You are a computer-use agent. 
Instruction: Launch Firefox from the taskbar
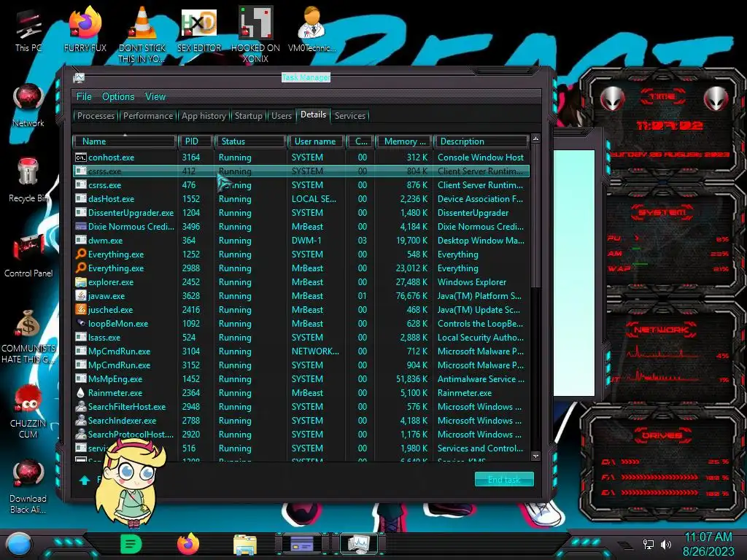point(188,544)
